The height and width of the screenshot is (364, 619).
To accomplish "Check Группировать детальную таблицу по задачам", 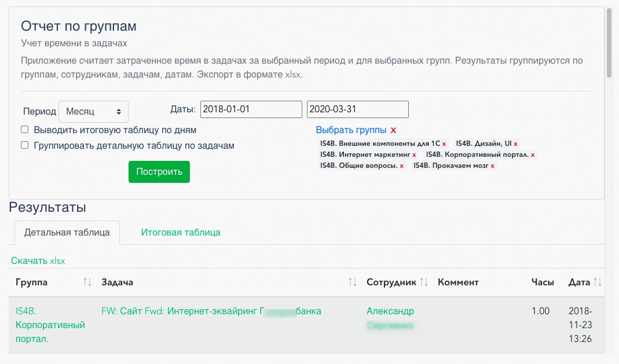I will coord(25,145).
